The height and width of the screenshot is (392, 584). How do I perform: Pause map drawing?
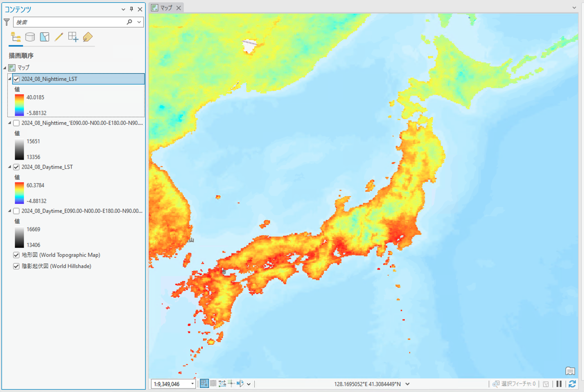[x=559, y=384]
